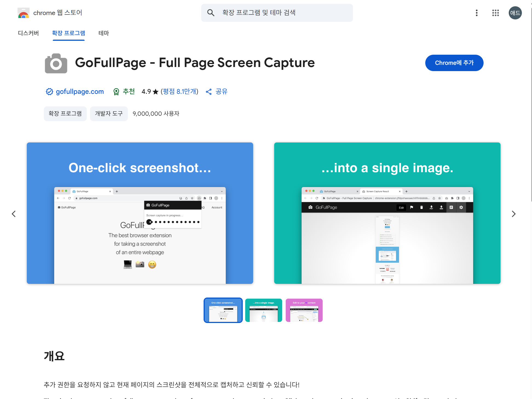532x399 pixels.
Task: Click the share icon next to 공유
Action: [x=209, y=92]
